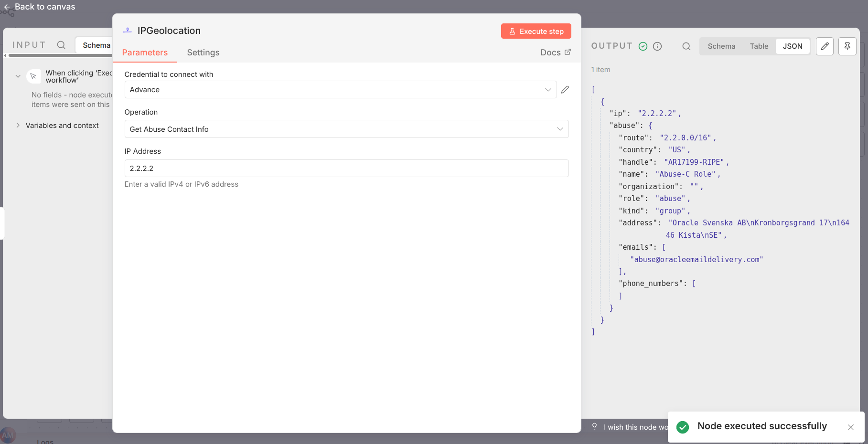
Task: Collapse the 'When clicking Execute workflow' item
Action: 18,76
